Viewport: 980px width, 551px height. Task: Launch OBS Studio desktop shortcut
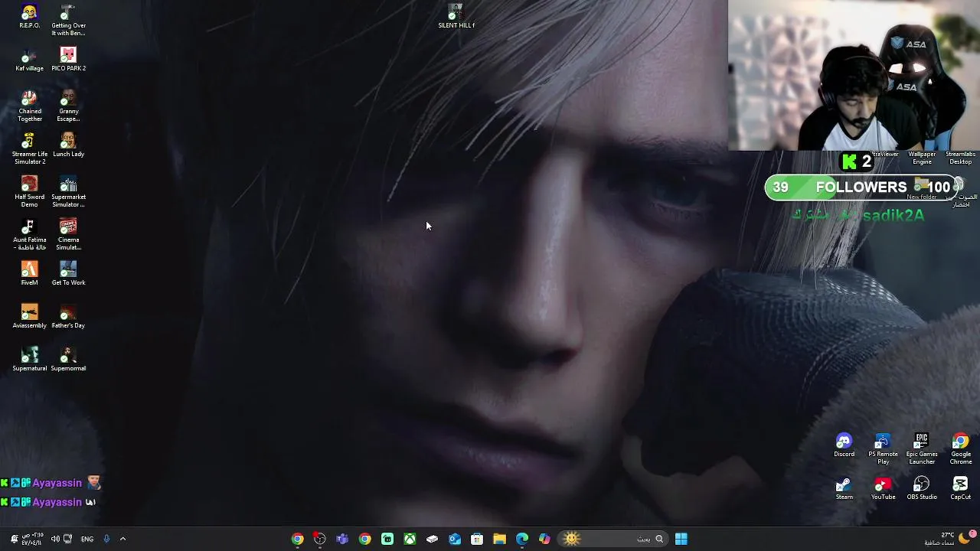point(922,488)
